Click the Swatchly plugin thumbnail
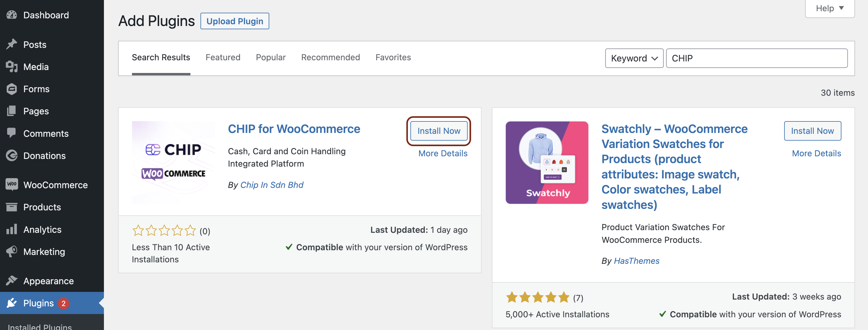Screen dimensions: 868x330 tap(547, 162)
